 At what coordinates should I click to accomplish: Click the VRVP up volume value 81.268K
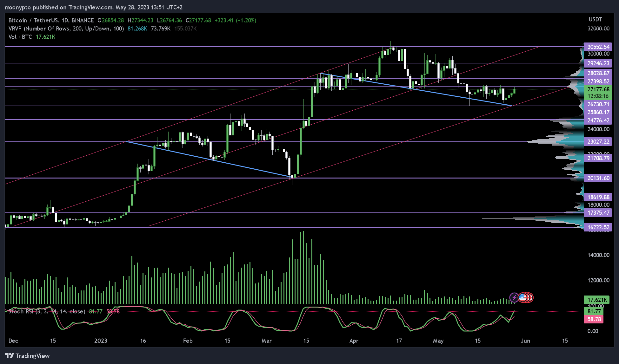pos(137,29)
